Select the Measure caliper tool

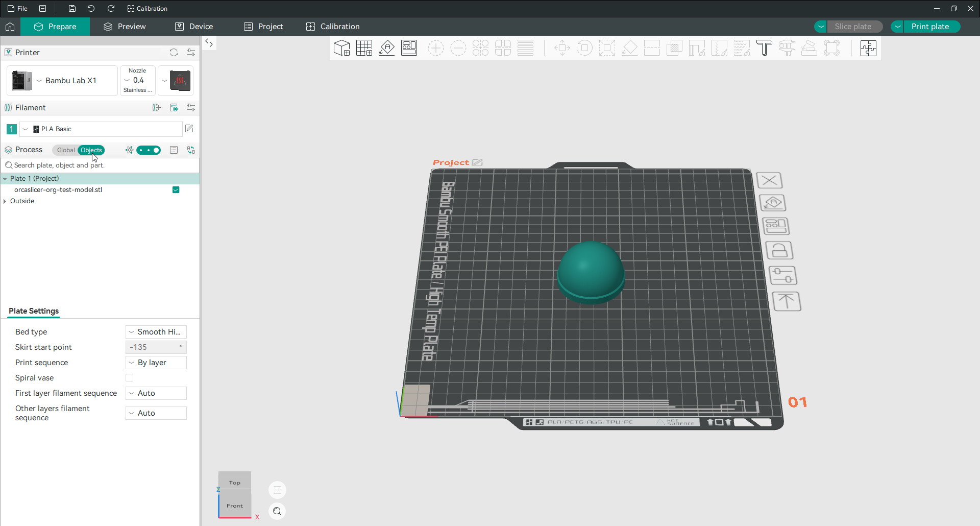787,48
